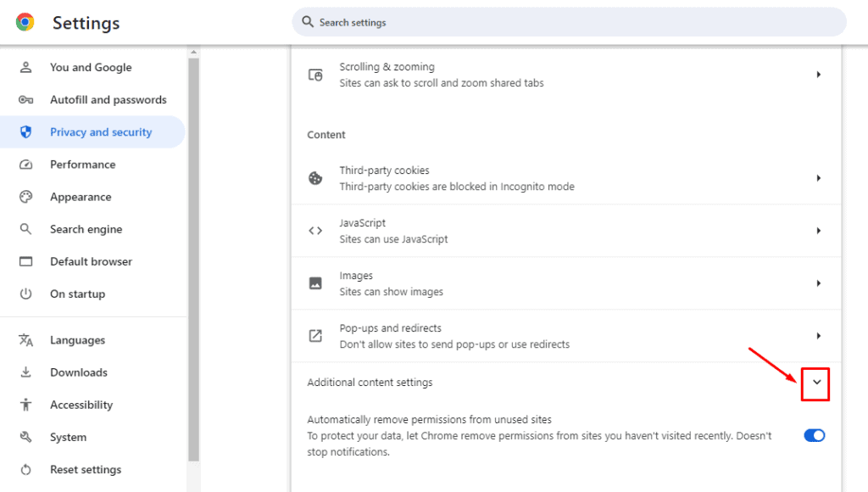Screen dimensions: 868x492
Task: Click the Privacy and security shield icon
Action: [25, 131]
